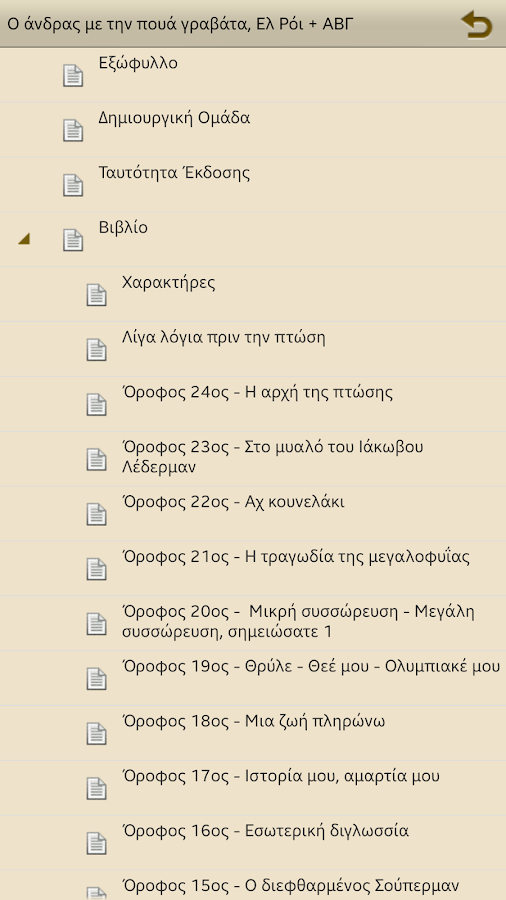Click the book title in the header
Viewport: 506px width, 900px height.
180,25
